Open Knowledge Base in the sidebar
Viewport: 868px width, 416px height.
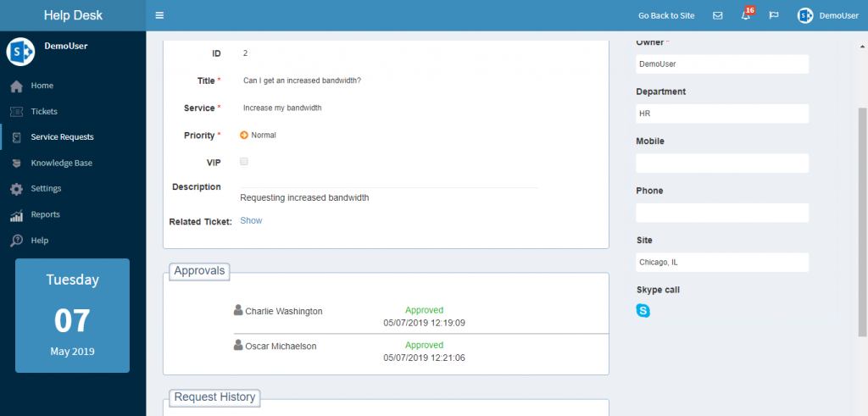(61, 164)
